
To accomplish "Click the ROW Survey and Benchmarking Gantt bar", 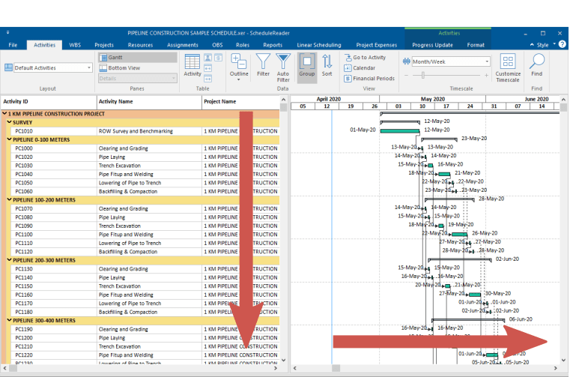I will [400, 131].
